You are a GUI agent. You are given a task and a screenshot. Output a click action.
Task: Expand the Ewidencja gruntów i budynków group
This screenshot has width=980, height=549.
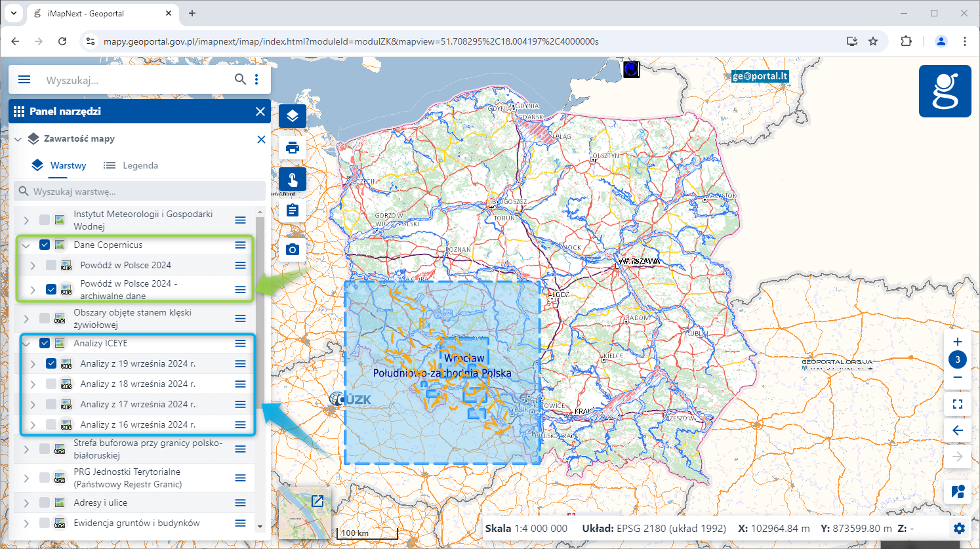pyautogui.click(x=26, y=523)
